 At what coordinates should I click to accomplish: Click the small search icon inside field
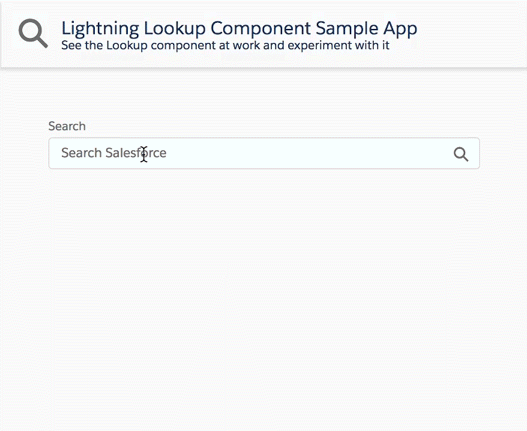tap(461, 154)
